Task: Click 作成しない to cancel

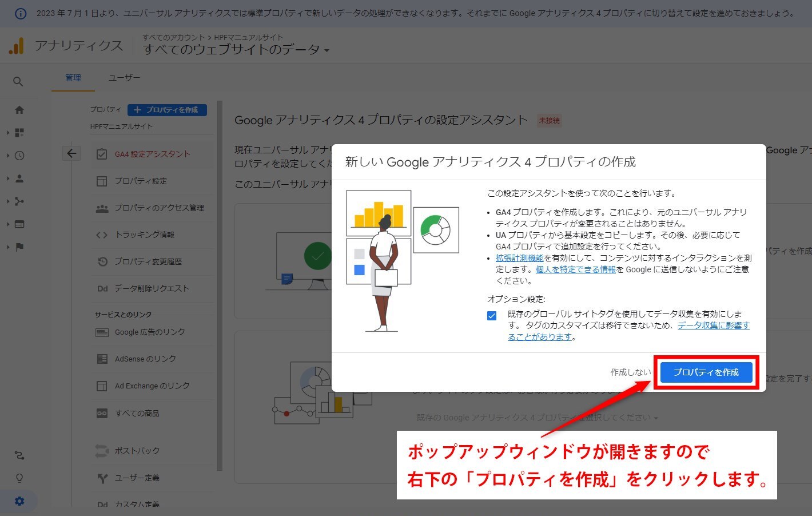Action: [630, 372]
